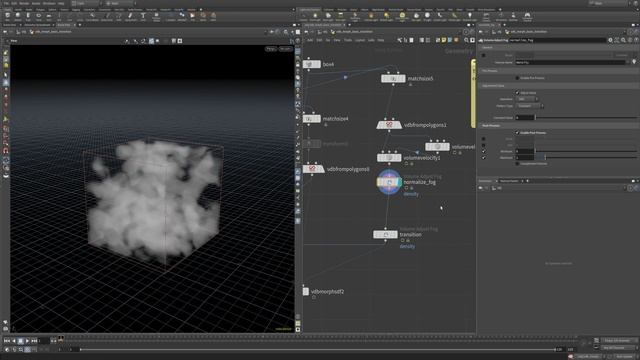Adjust the Constant Value slider

point(586,118)
